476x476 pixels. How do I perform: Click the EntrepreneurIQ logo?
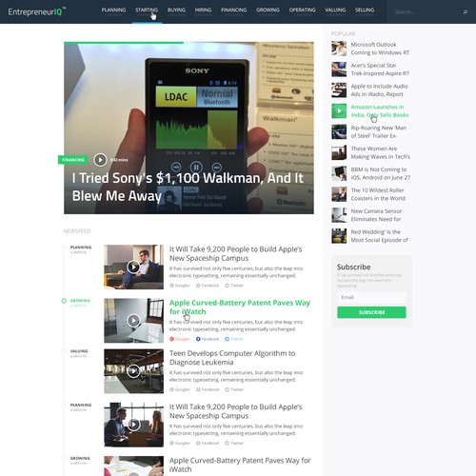[37, 11]
